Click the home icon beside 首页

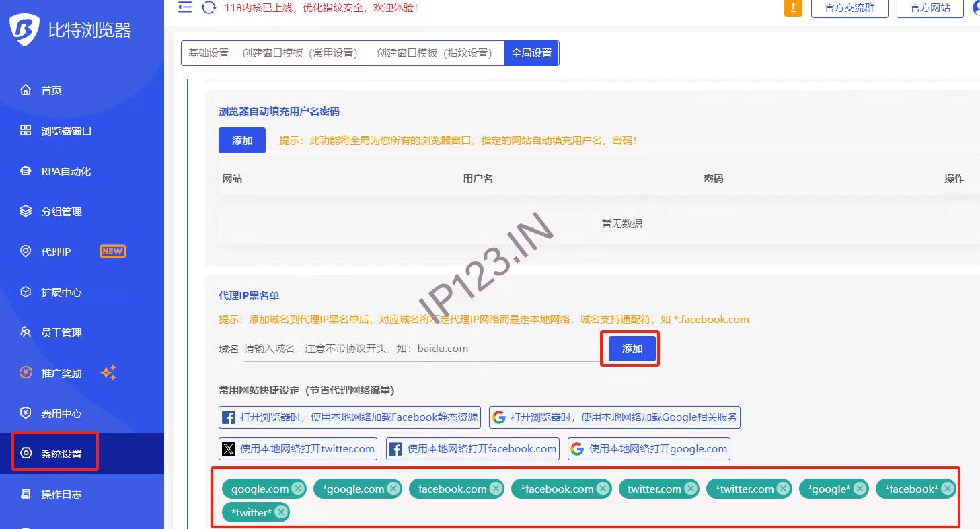tap(26, 90)
